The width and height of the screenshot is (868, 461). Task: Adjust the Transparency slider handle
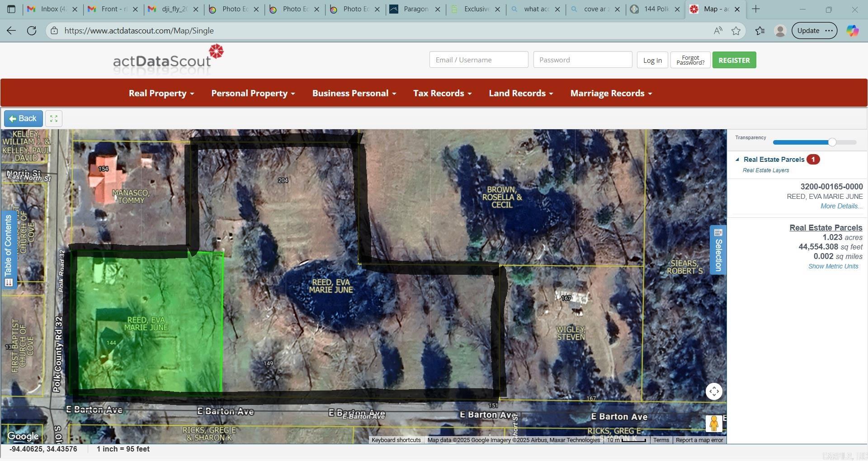click(x=832, y=142)
